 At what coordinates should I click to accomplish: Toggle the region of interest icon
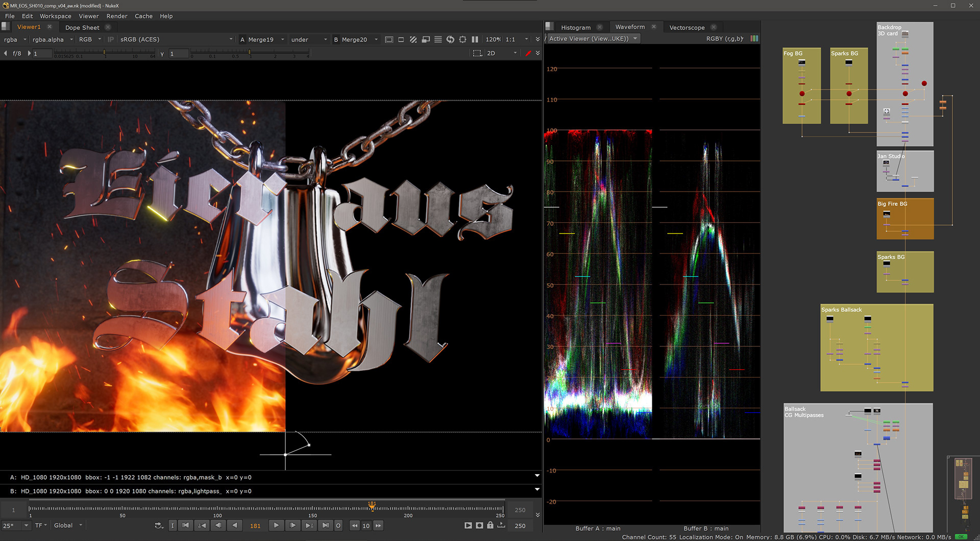462,39
